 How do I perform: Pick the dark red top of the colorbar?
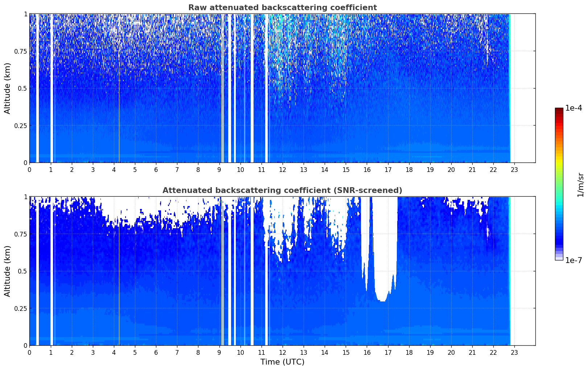pyautogui.click(x=559, y=110)
